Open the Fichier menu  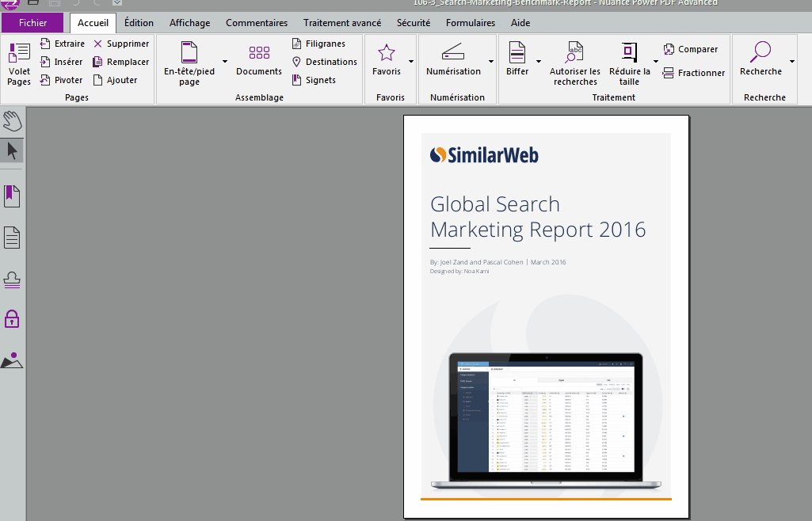[x=32, y=23]
